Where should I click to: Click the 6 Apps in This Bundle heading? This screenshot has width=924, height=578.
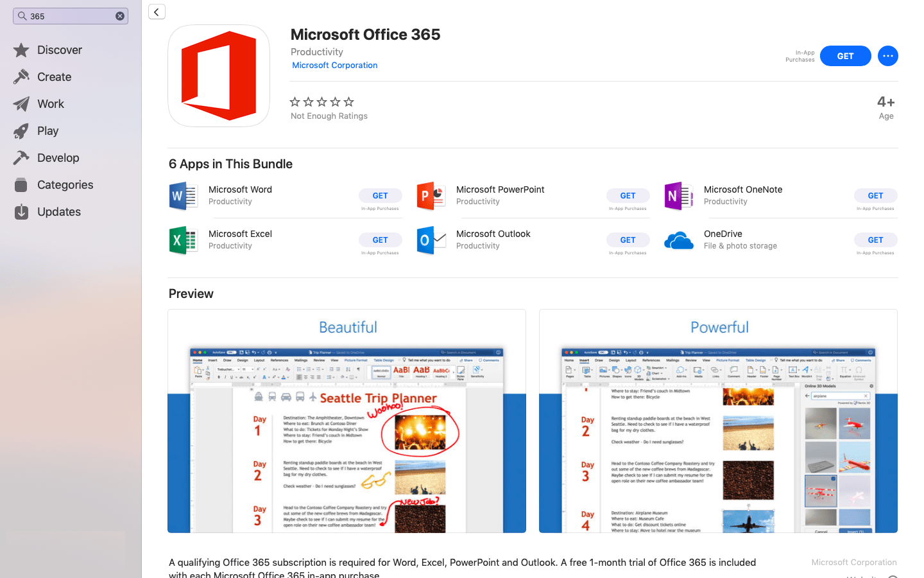click(230, 164)
